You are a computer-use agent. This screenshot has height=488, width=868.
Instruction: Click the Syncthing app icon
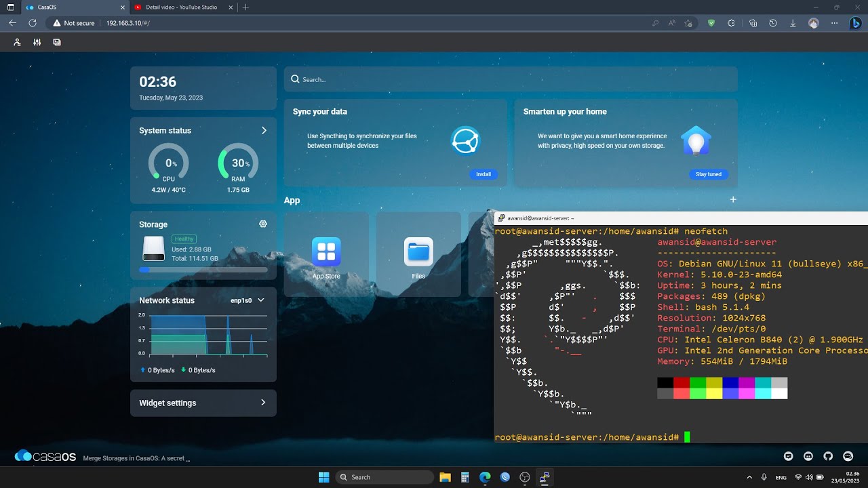pos(465,140)
